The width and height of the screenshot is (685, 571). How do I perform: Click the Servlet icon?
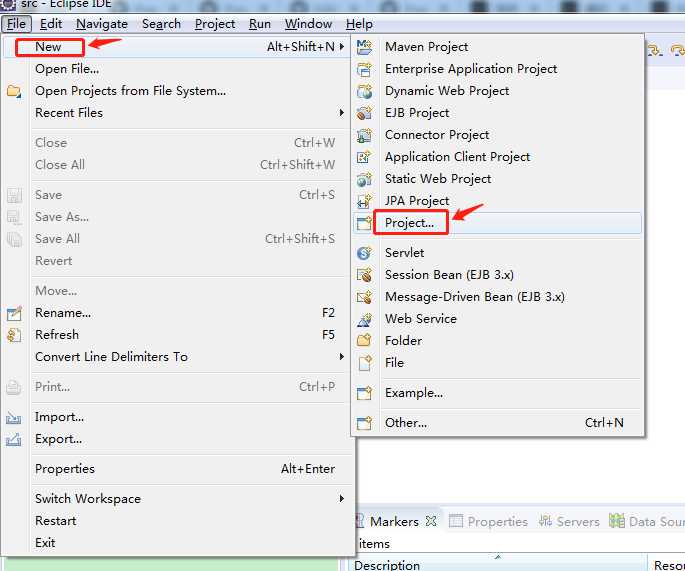pos(364,253)
